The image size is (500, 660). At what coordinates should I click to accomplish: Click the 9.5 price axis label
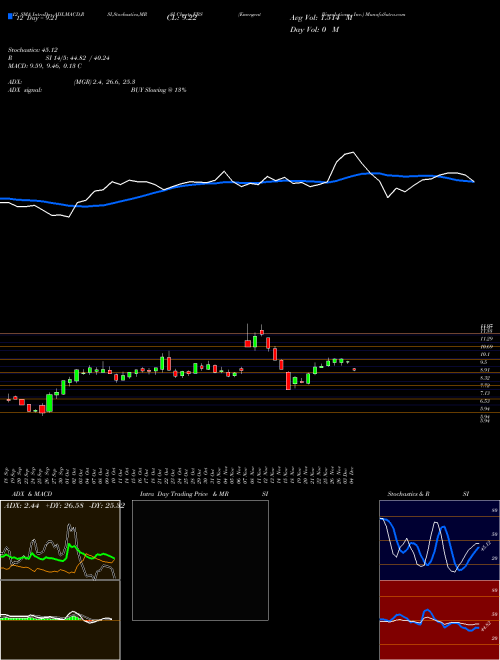click(x=484, y=362)
